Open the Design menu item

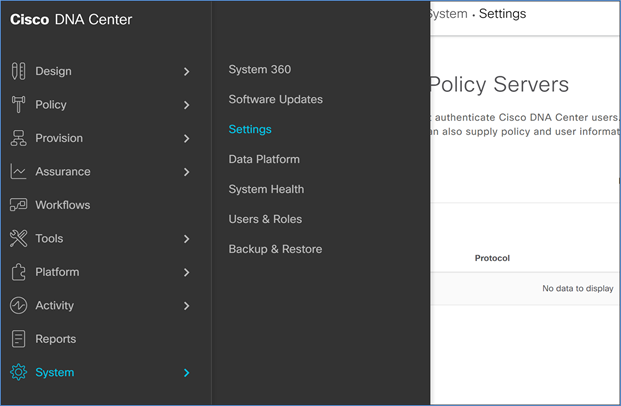[x=53, y=71]
